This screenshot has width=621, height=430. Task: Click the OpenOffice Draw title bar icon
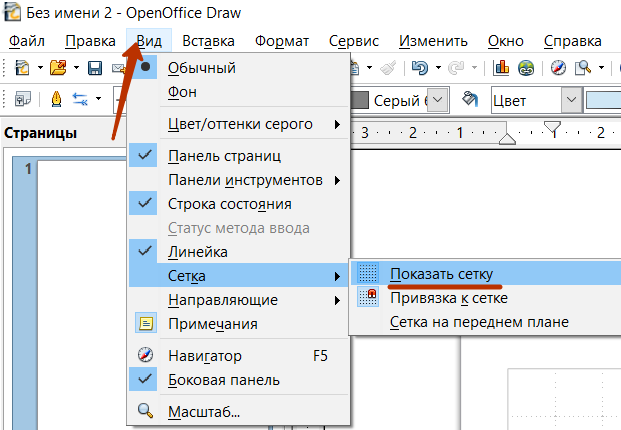click(x=12, y=12)
